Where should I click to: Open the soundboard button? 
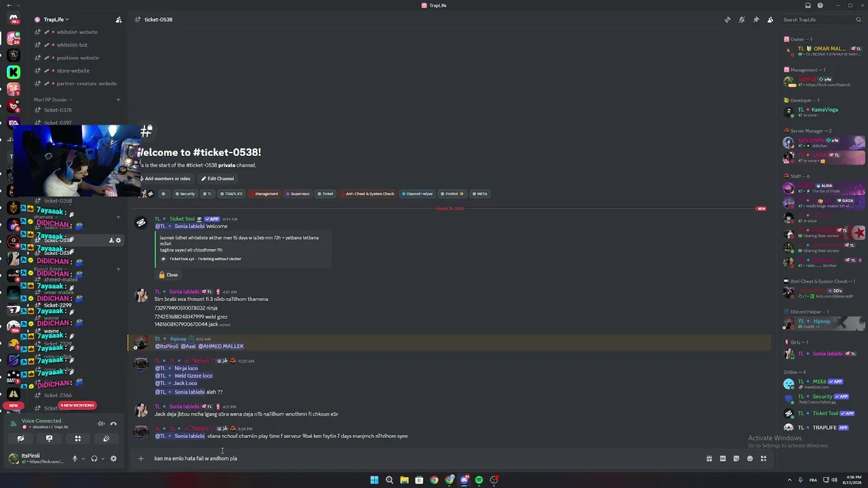pyautogui.click(x=106, y=439)
